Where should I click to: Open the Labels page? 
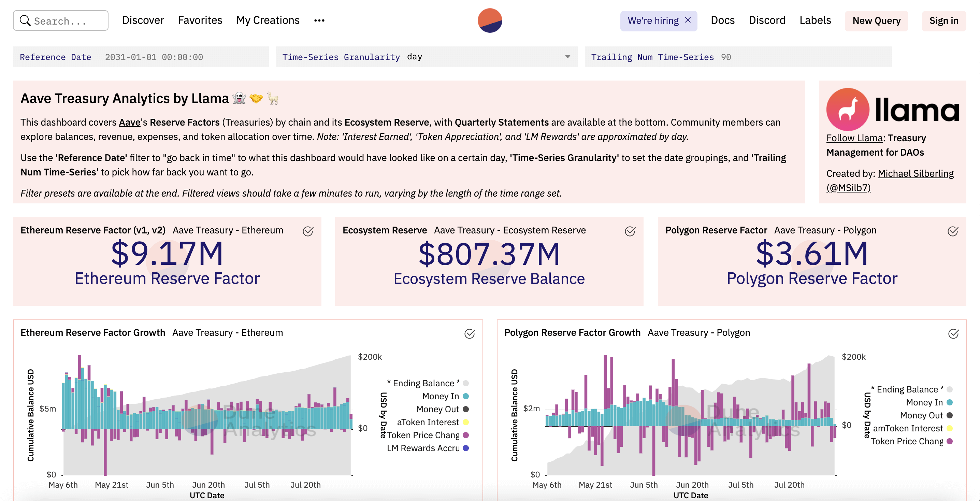click(815, 20)
